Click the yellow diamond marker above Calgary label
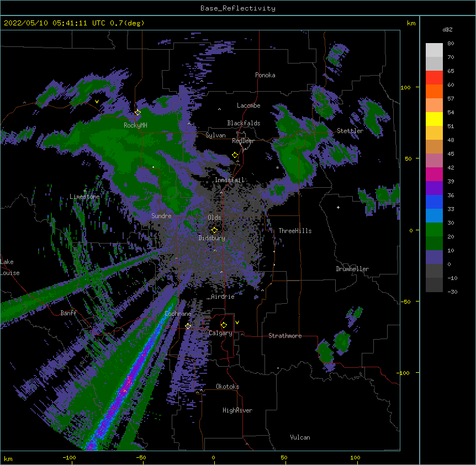The height and width of the screenshot is (465, 476). pyautogui.click(x=224, y=325)
